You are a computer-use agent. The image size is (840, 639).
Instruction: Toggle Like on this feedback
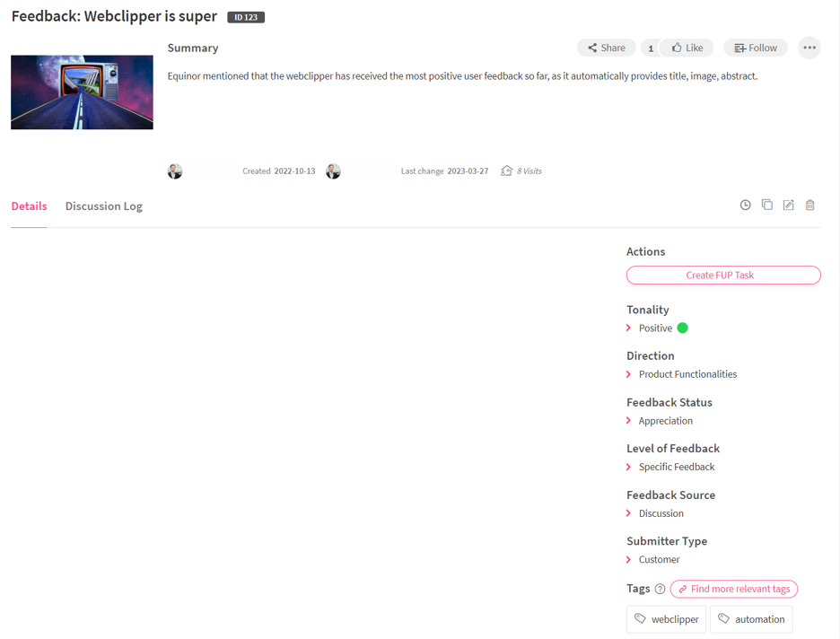click(687, 48)
